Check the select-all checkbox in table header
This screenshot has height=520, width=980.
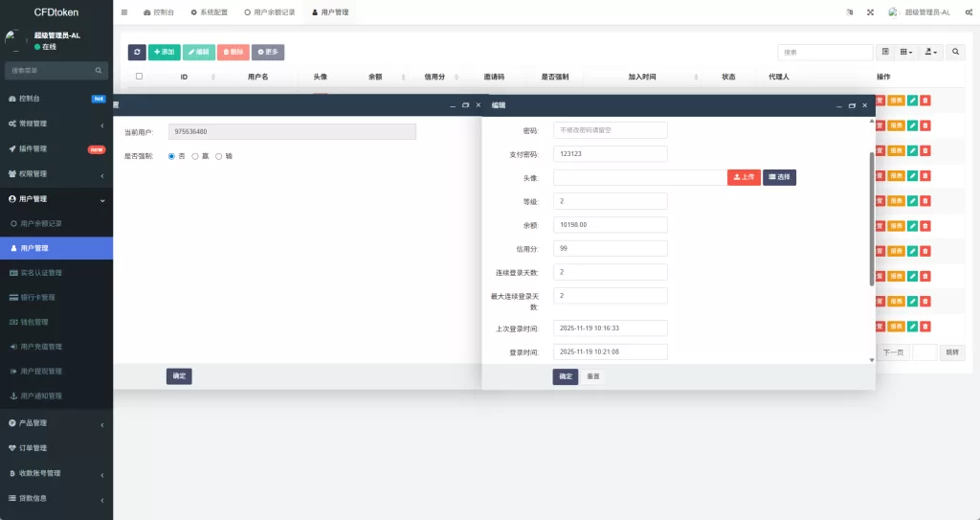139,77
